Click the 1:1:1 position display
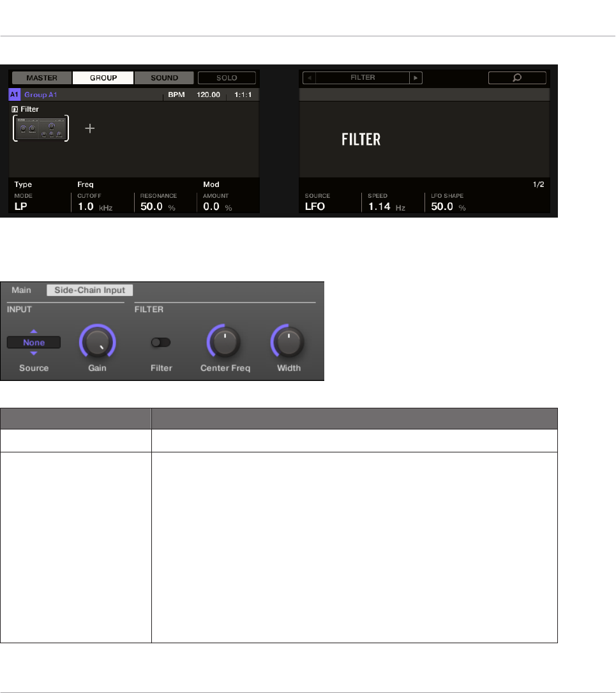 (243, 94)
